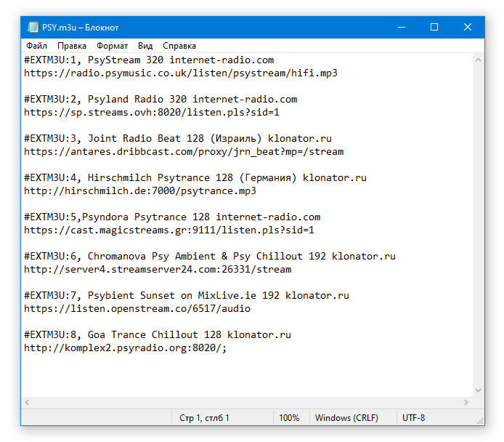Click the server4.streamserver24.com URL line
504x442 pixels.
click(x=158, y=269)
